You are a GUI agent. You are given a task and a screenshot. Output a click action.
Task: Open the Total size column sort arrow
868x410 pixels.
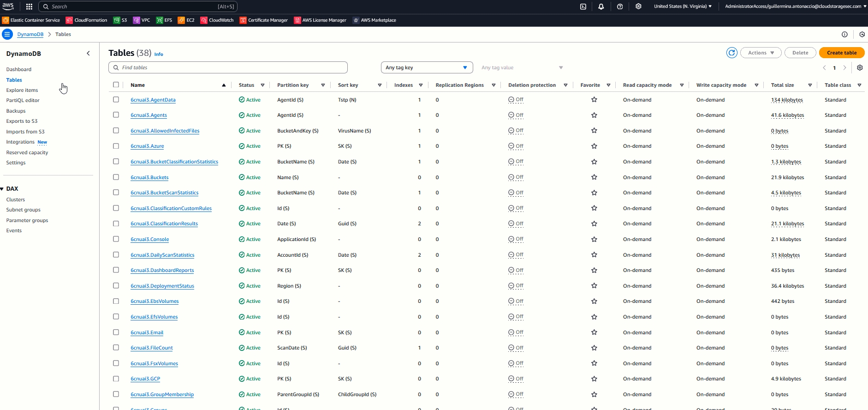[810, 85]
